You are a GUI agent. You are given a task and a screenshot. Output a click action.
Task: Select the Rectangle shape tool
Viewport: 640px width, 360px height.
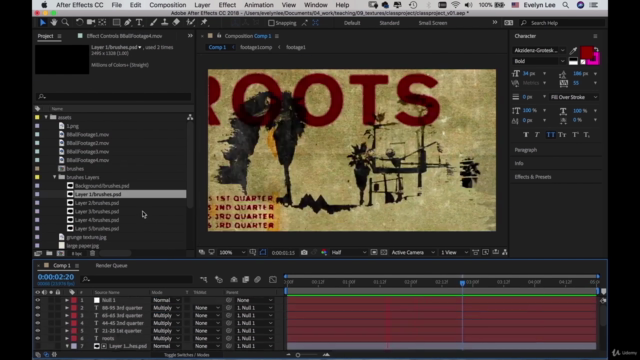pos(116,23)
